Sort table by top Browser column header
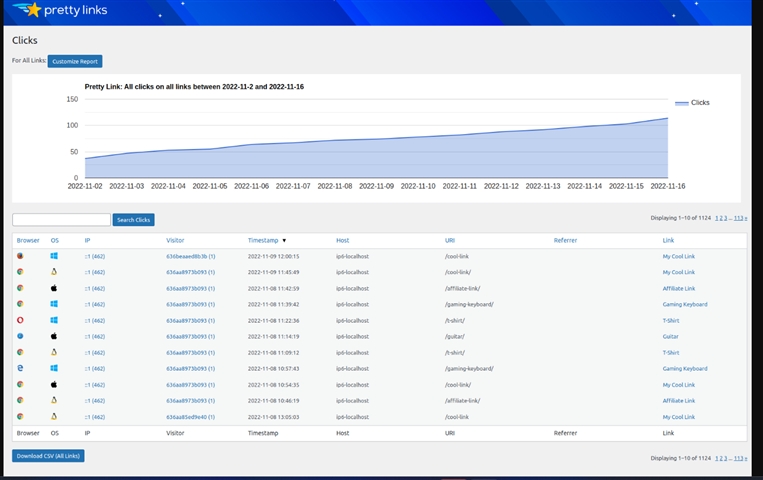763x480 pixels. tap(28, 240)
